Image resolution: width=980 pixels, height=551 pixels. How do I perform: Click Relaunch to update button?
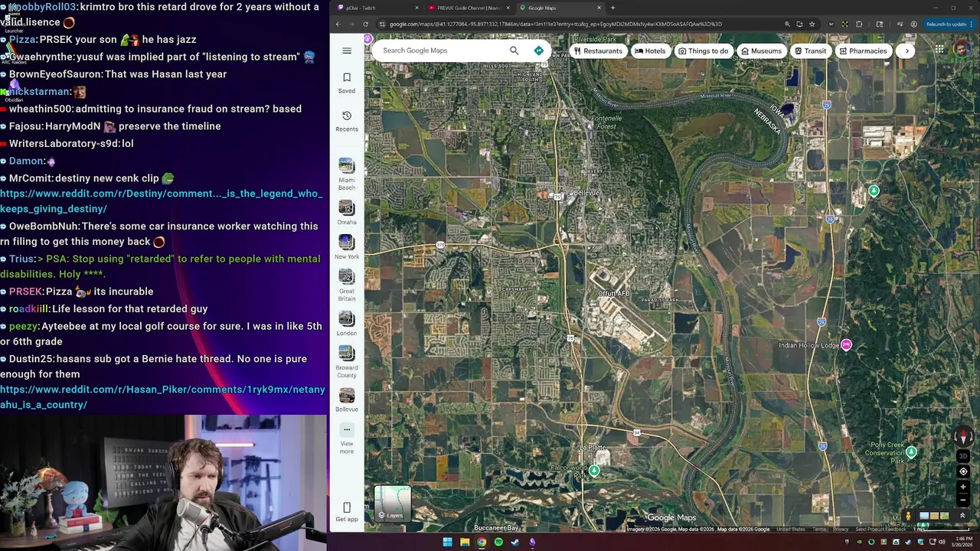(946, 24)
